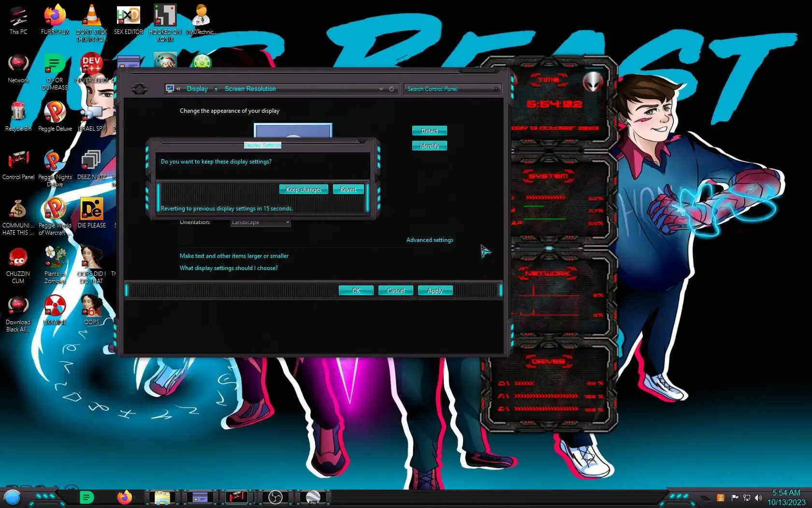Open the COMMUNI... HATE THIS shortcut
This screenshot has width=812, height=508.
click(x=18, y=216)
